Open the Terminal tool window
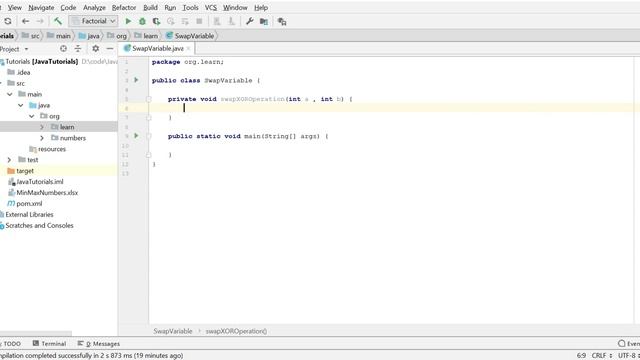Image resolution: width=640 pixels, height=360 pixels. (49, 344)
